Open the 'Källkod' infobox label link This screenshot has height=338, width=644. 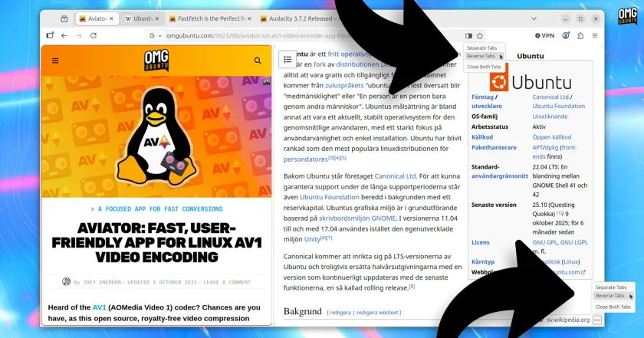point(482,137)
